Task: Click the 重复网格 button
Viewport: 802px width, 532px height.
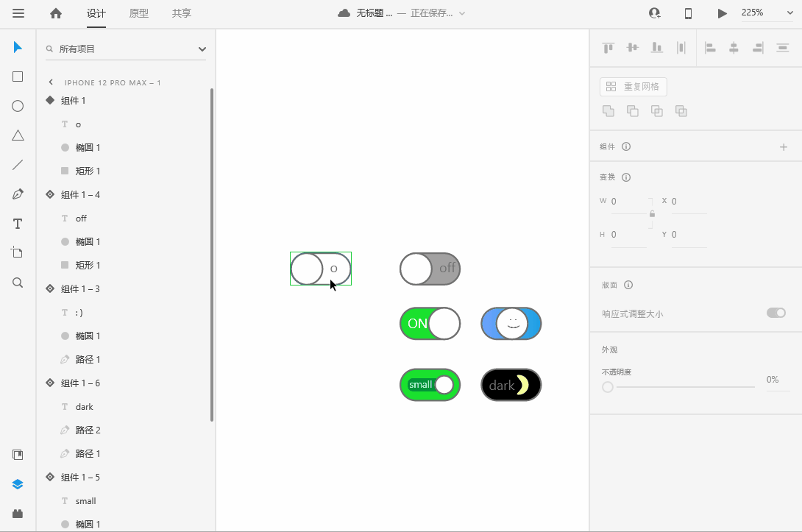Action: click(633, 87)
